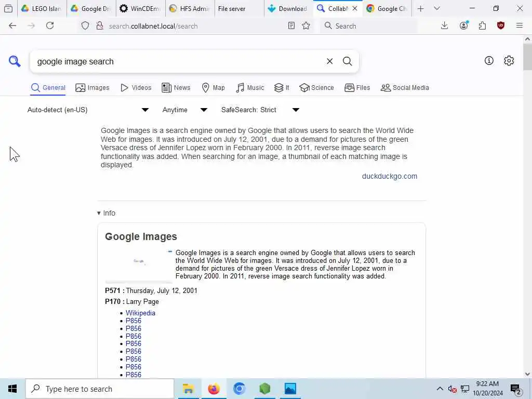Submit search with the magnifier button
This screenshot has height=399, width=532.
point(347,61)
